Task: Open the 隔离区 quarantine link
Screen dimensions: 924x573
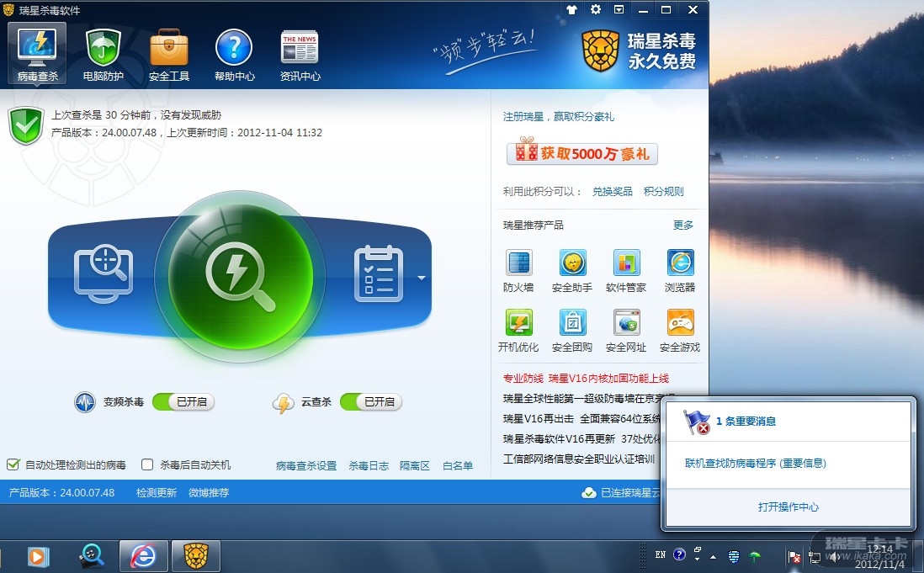Action: click(x=414, y=465)
